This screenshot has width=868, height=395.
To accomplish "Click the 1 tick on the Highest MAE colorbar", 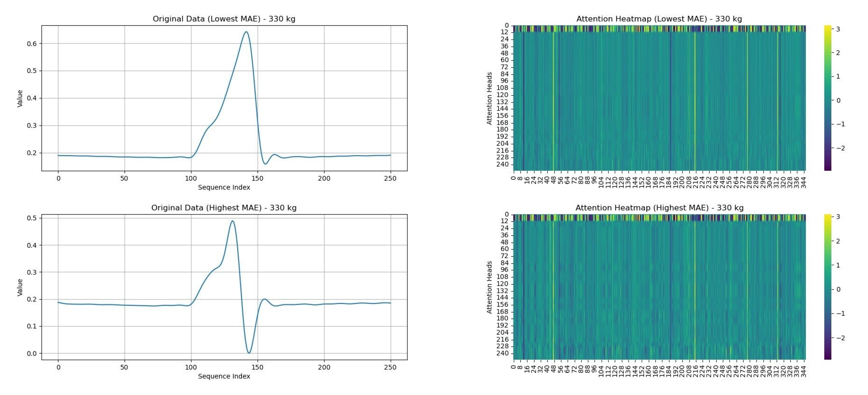I will (x=838, y=265).
